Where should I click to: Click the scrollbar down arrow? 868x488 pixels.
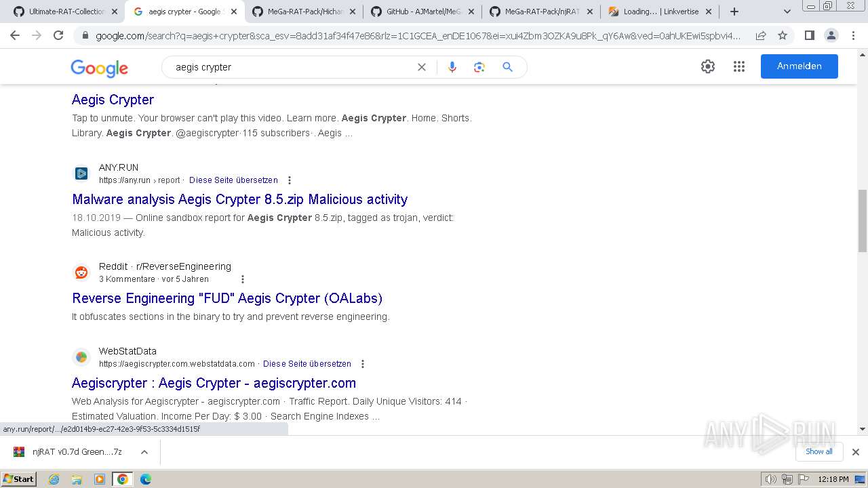pos(862,429)
